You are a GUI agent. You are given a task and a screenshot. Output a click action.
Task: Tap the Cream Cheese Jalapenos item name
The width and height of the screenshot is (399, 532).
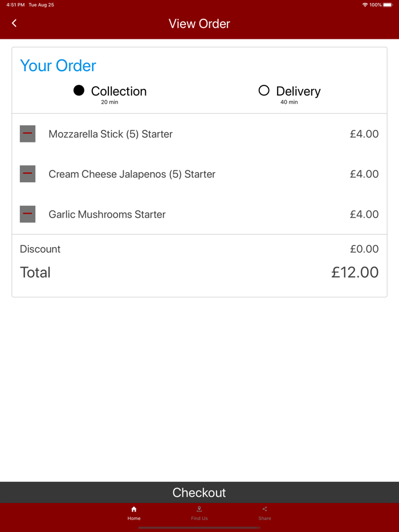coord(132,174)
